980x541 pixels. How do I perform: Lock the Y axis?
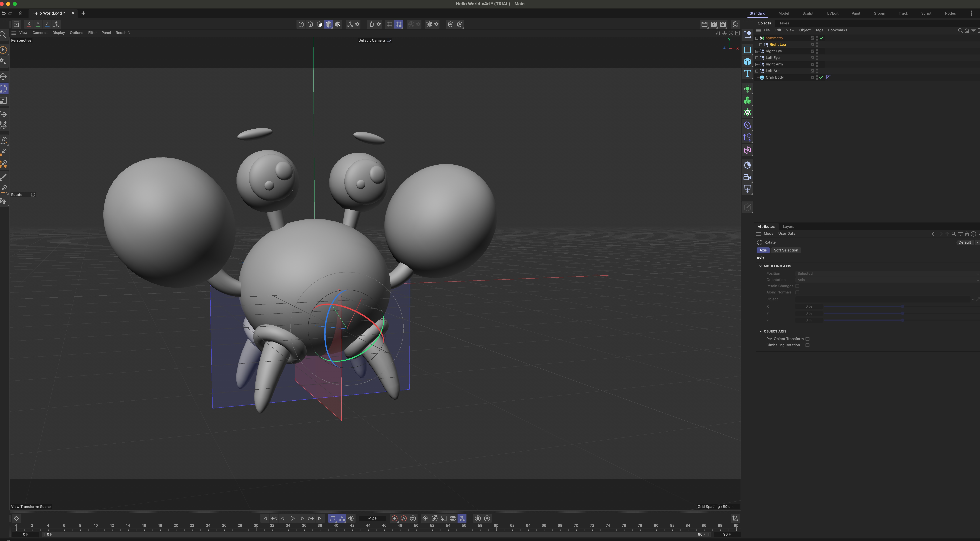tap(38, 24)
